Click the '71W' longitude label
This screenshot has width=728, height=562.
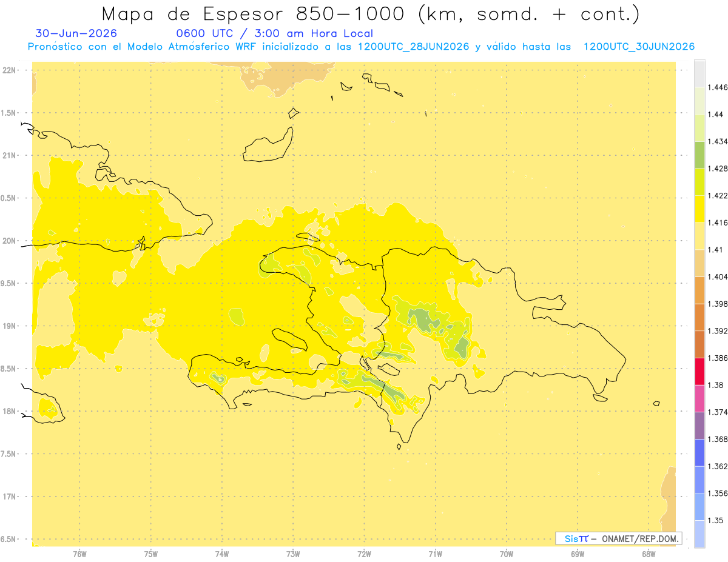pos(436,554)
